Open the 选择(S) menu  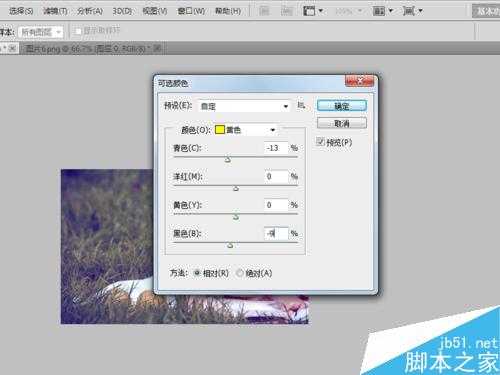pyautogui.click(x=21, y=11)
